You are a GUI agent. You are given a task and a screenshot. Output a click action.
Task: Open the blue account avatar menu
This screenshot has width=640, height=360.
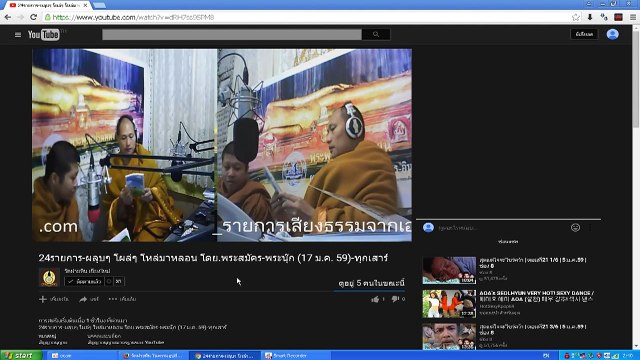pyautogui.click(x=612, y=34)
